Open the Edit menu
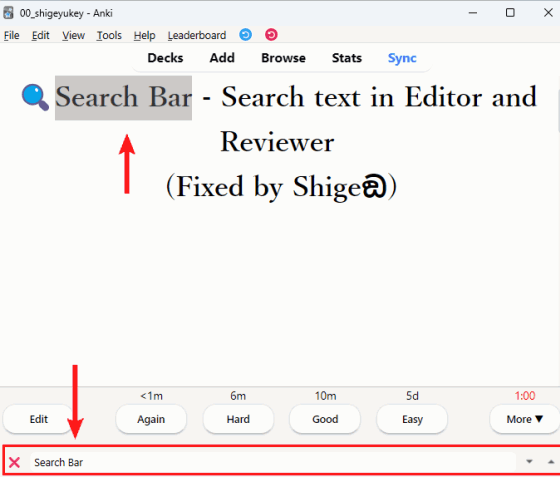The image size is (560, 477). [x=40, y=35]
